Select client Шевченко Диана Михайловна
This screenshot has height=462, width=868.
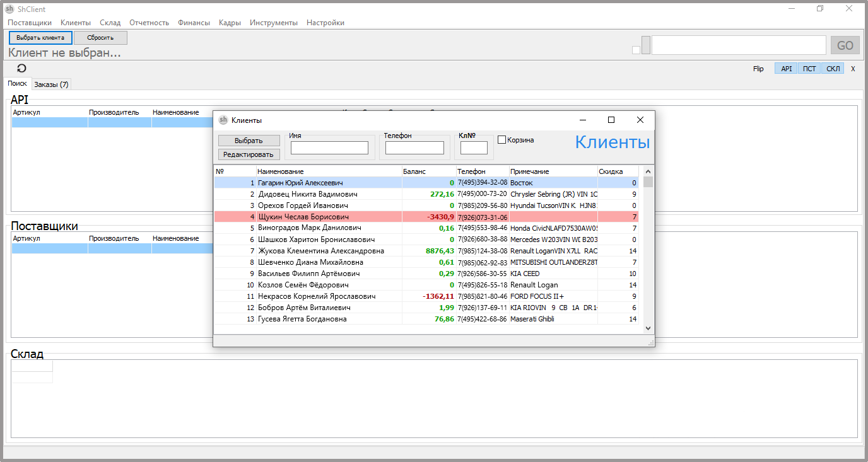click(x=426, y=262)
